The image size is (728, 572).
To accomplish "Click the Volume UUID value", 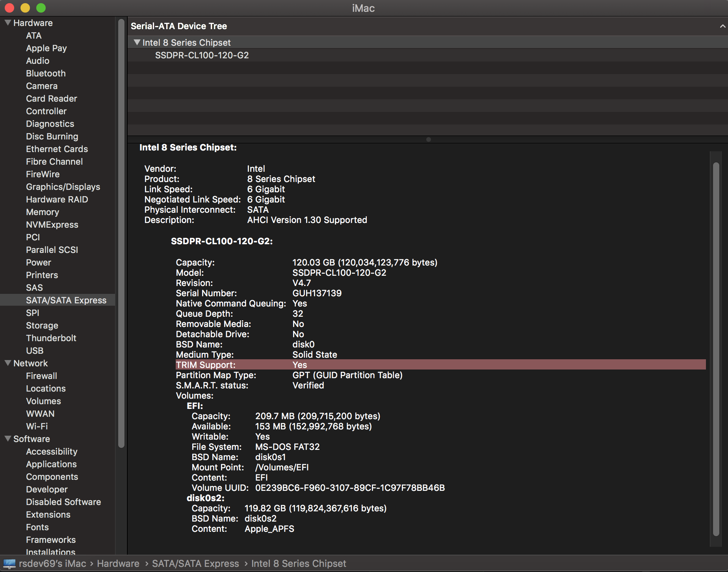I will [350, 488].
